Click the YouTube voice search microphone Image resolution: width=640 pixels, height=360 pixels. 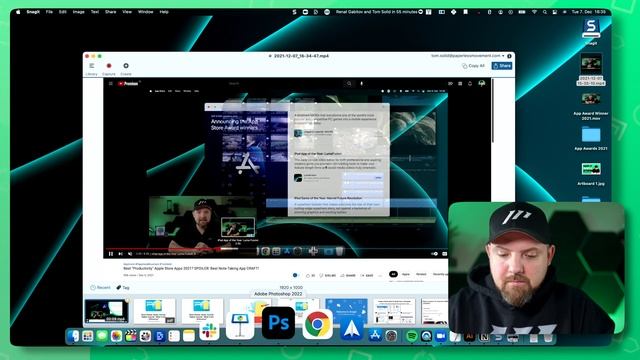361,84
